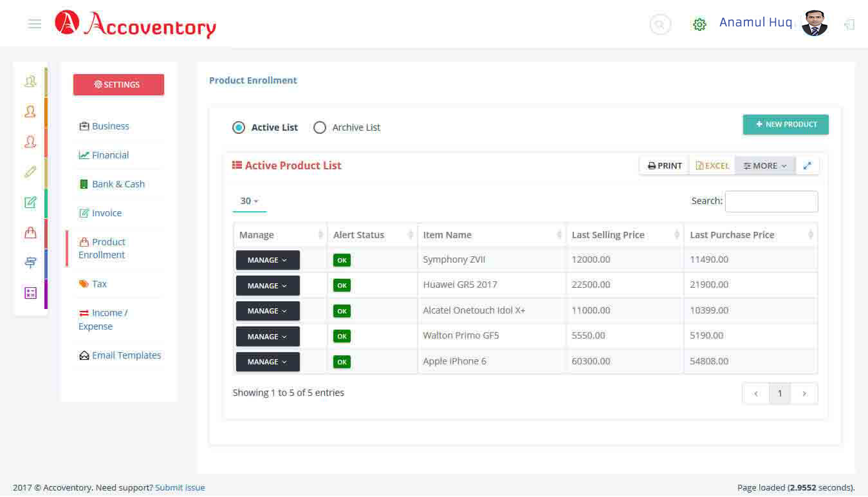The image size is (868, 497).
Task: Click the fullscreen expand icon on product list
Action: point(807,165)
